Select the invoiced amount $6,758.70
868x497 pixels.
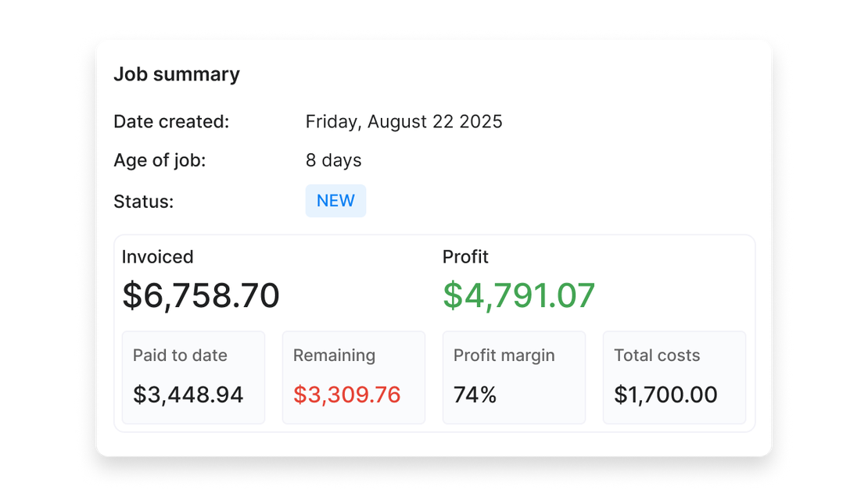click(201, 295)
